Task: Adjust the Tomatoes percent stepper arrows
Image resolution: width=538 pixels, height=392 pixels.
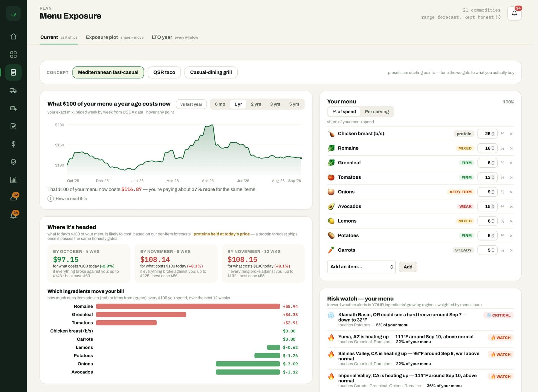Action: coord(493,177)
